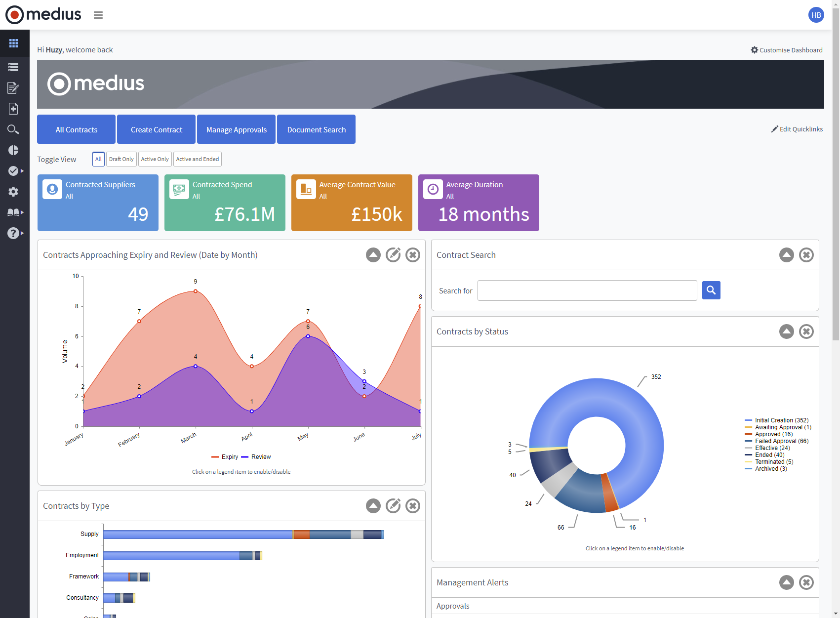Viewport: 840px width, 618px height.
Task: Open Manage Approvals quicklink
Action: (x=237, y=129)
